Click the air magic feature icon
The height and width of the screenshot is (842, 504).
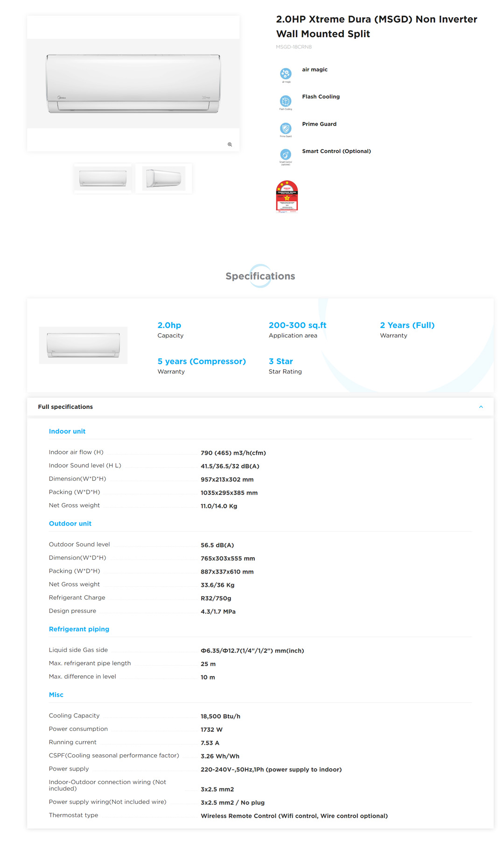[286, 74]
